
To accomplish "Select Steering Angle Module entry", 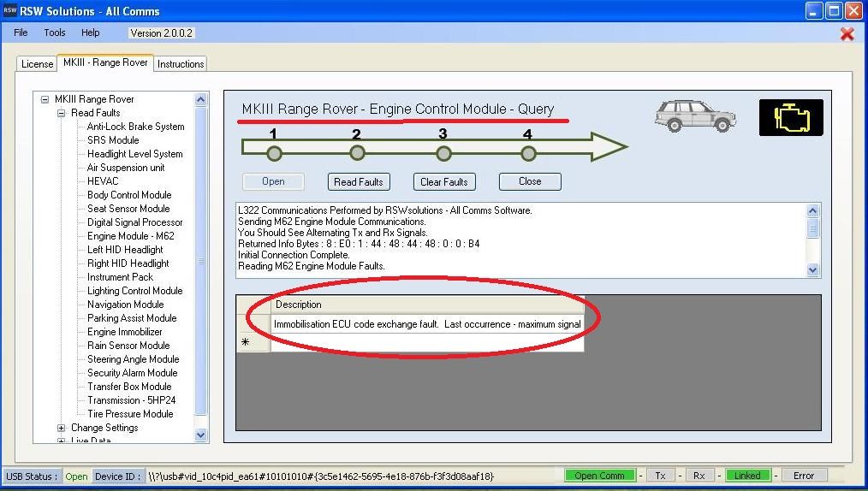I will pos(133,359).
